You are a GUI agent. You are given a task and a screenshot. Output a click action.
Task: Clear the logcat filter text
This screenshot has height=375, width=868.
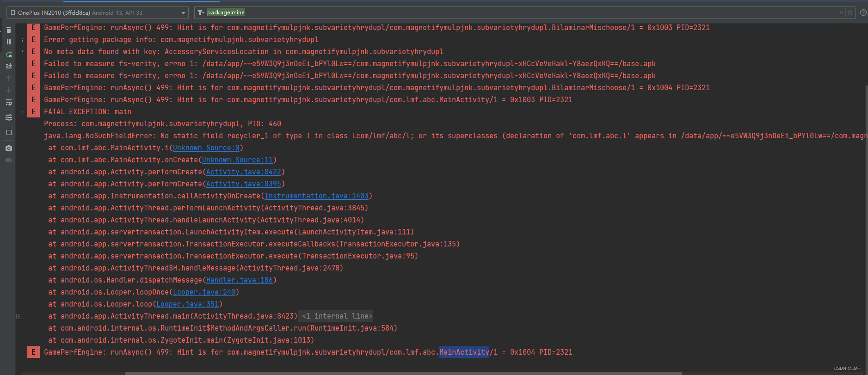(x=841, y=12)
